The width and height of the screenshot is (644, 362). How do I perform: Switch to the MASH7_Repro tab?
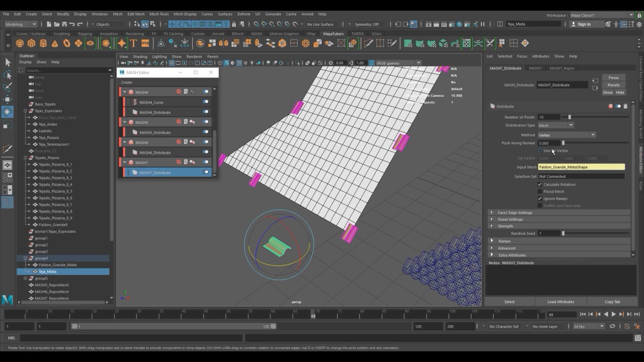pyautogui.click(x=561, y=68)
